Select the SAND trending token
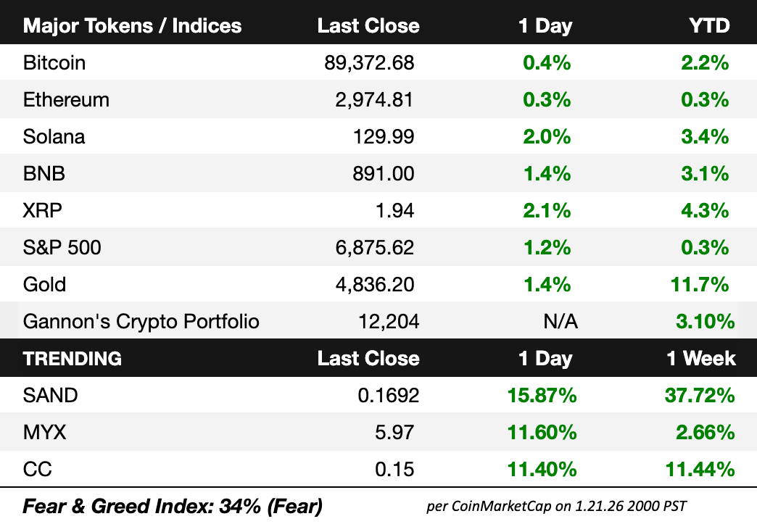 (51, 396)
